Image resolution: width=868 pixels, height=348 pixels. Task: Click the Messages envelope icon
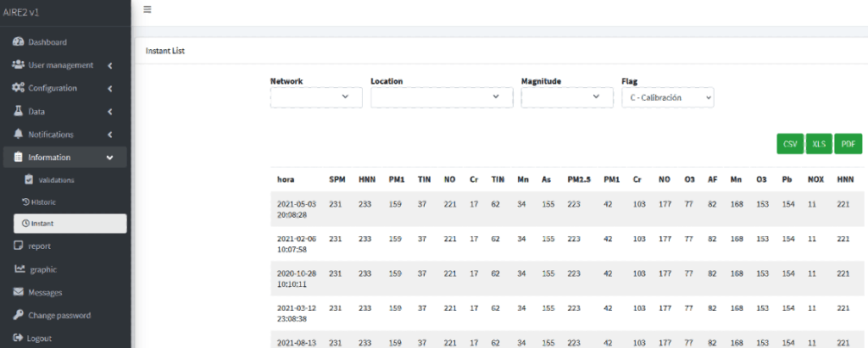click(x=19, y=292)
